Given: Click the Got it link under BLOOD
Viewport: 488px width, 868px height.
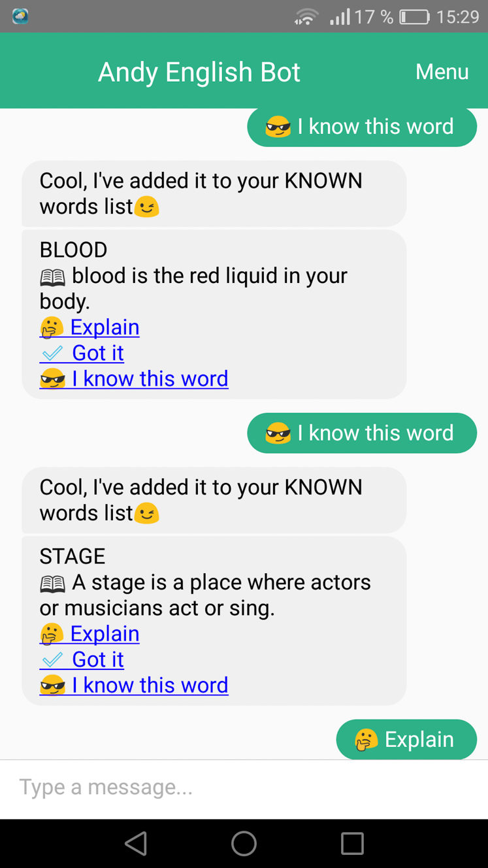Looking at the screenshot, I should point(82,352).
